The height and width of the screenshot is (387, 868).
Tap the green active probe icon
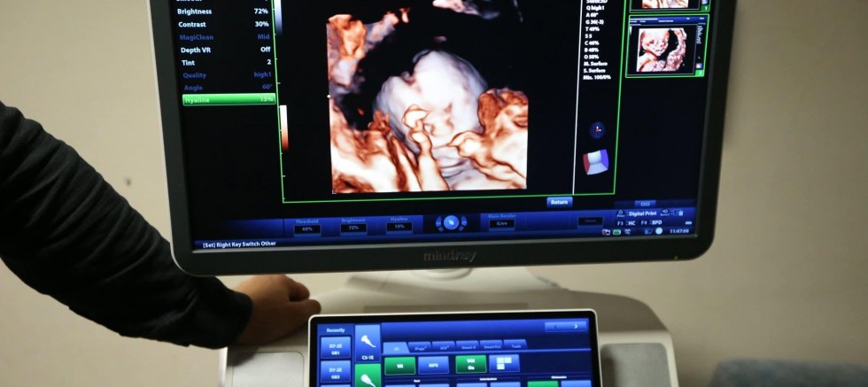[367, 378]
